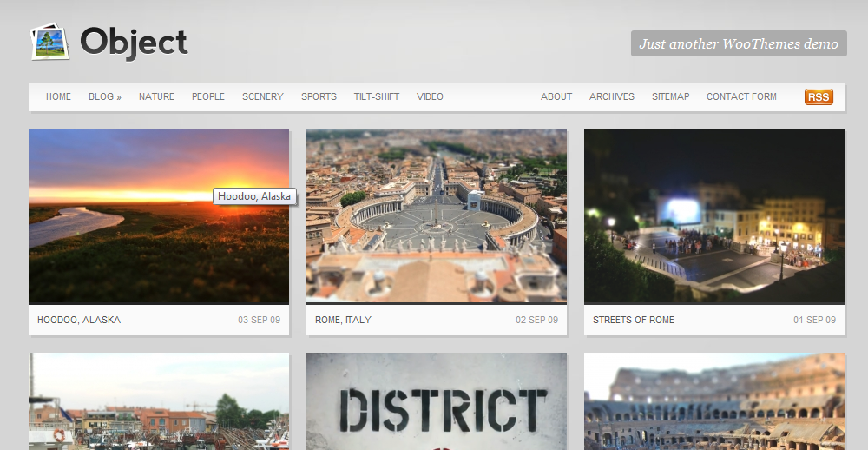Expand the Blog » menu
868x450 pixels.
(x=105, y=96)
